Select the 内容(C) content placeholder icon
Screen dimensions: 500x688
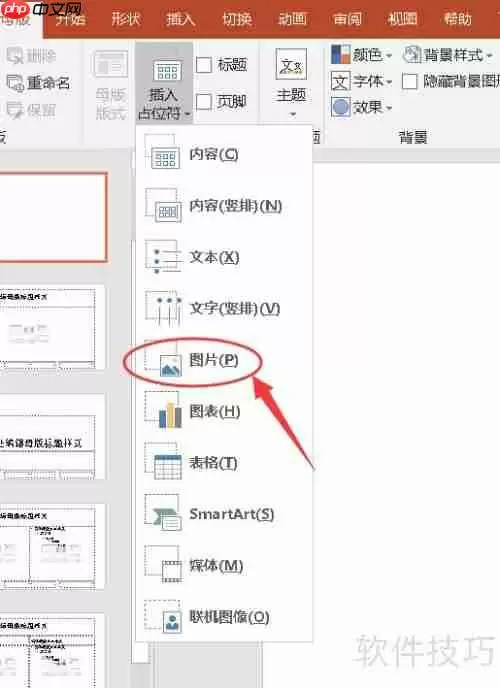click(163, 153)
